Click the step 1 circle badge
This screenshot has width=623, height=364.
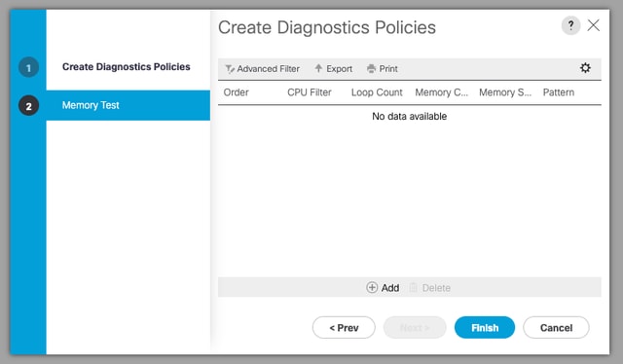(28, 67)
